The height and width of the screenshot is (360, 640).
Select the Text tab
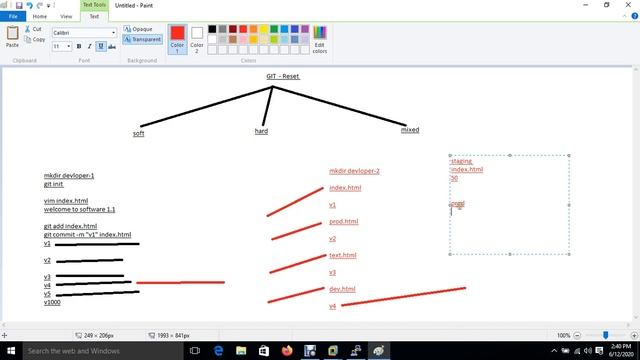tap(94, 16)
